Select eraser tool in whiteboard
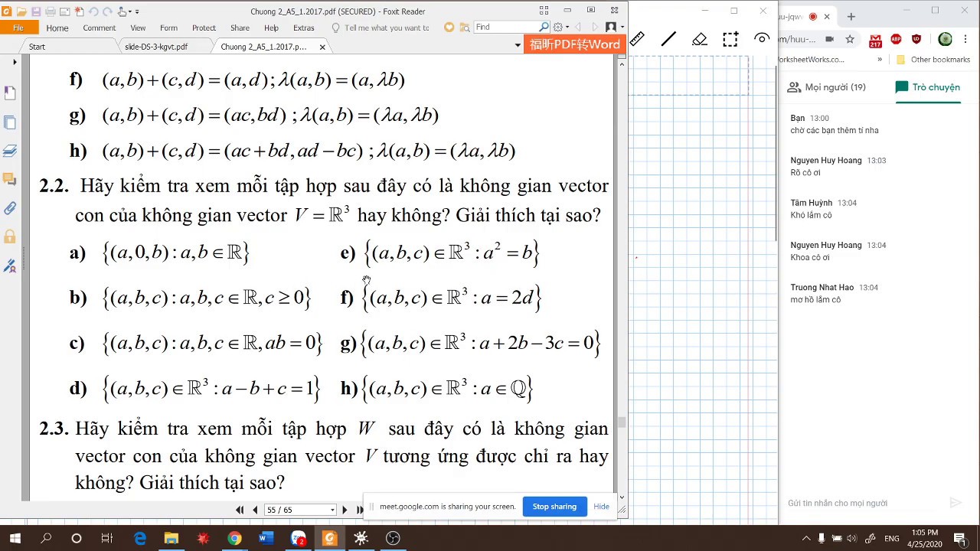Screen dimensions: 980x551 pos(699,38)
